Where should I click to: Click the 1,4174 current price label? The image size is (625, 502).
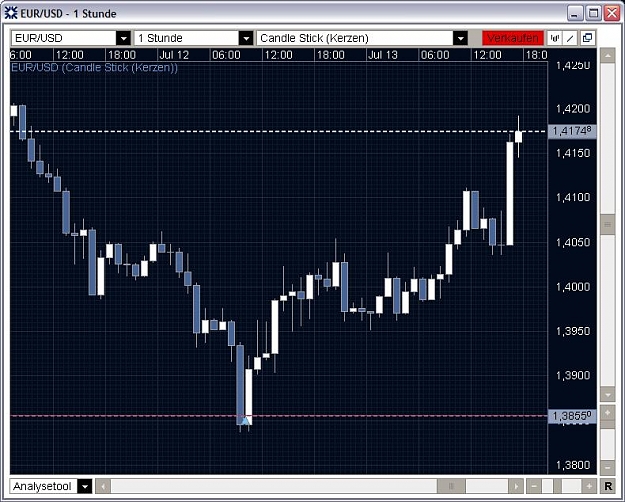572,131
